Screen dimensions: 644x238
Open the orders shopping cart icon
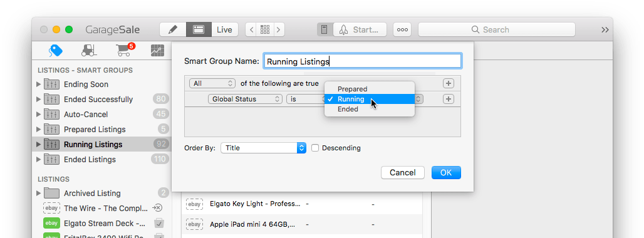tap(125, 49)
